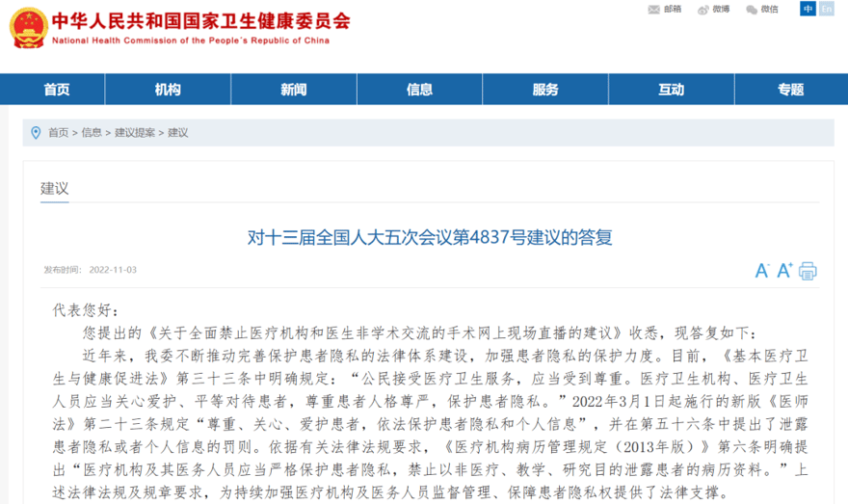Switch language to En English

click(x=827, y=9)
